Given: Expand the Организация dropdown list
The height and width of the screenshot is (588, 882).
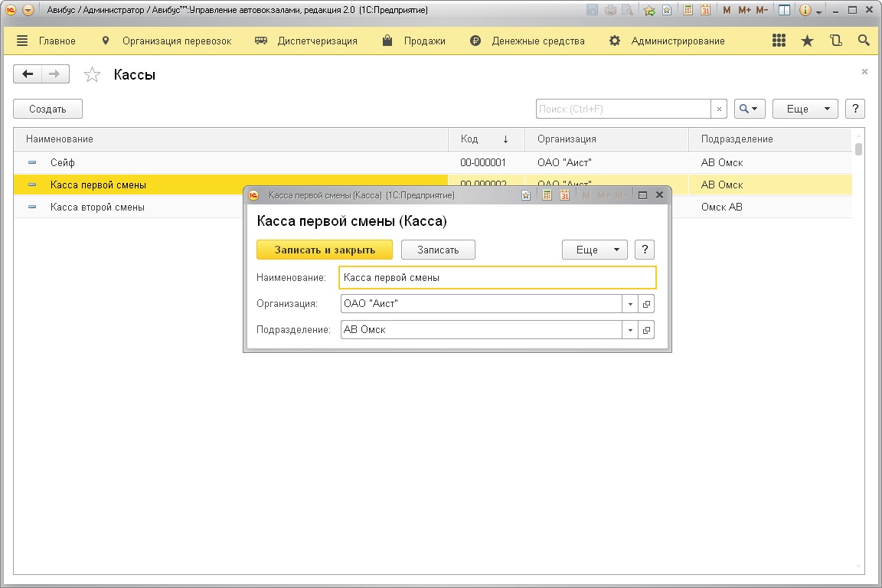Looking at the screenshot, I should tap(631, 305).
